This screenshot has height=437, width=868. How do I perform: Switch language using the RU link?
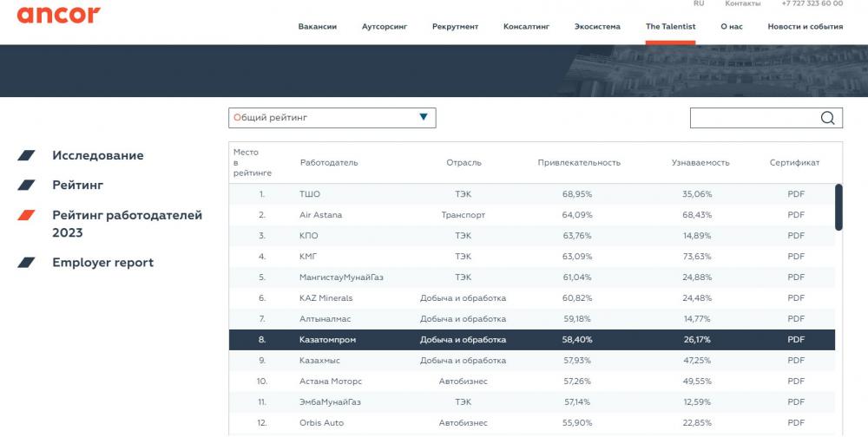(x=699, y=3)
